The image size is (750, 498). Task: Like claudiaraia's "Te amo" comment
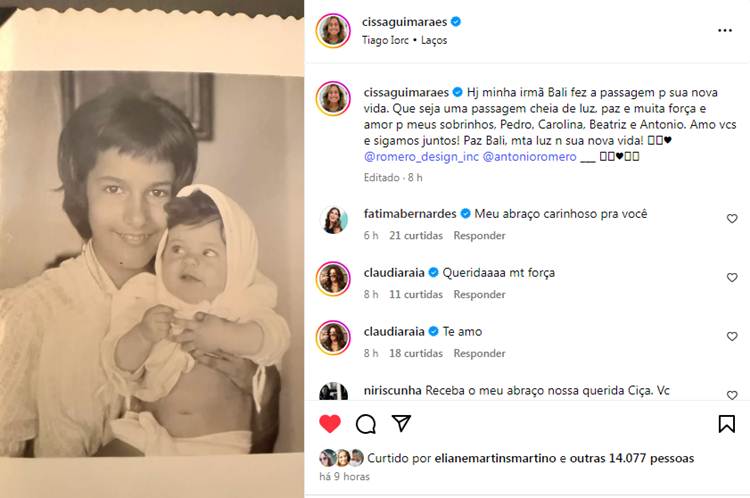(x=732, y=337)
